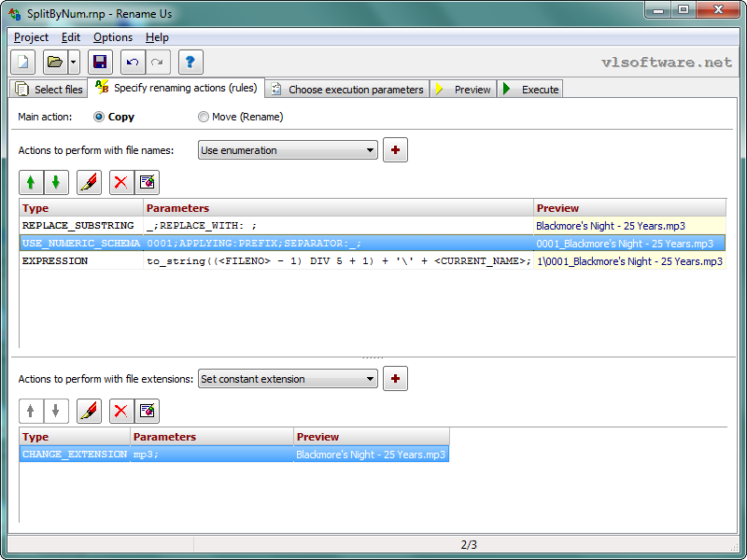
Task: Save project with the floppy disk icon
Action: (100, 63)
